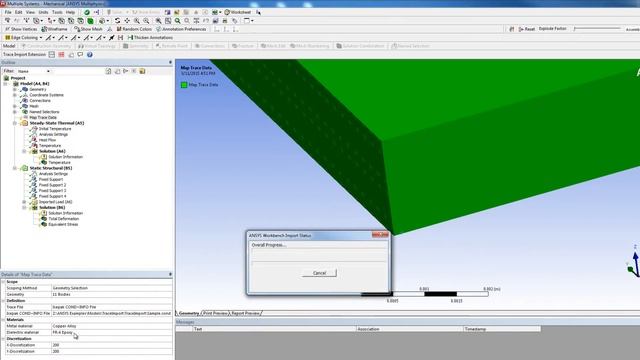640x360 pixels.
Task: Click the comment bubble icon in Trace Import toolbar
Action: pos(80,54)
